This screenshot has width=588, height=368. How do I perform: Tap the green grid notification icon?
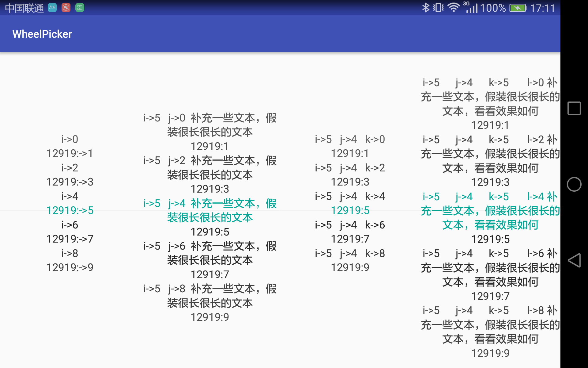(80, 8)
